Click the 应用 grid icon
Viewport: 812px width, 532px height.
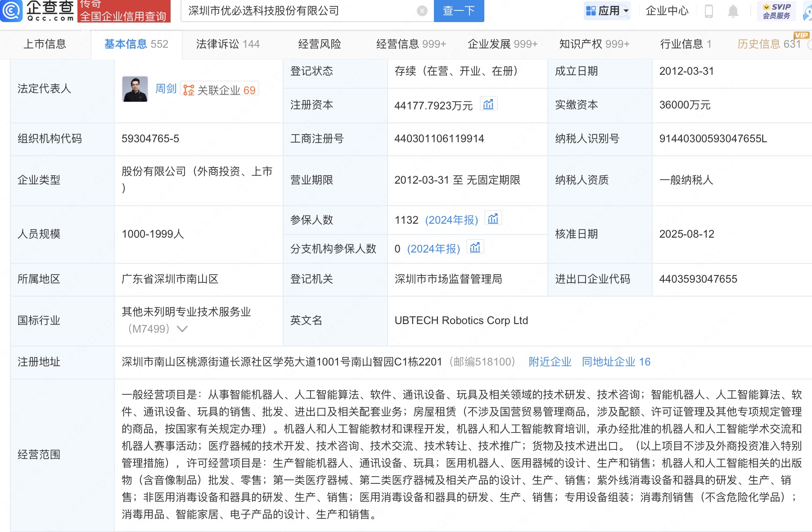[591, 11]
